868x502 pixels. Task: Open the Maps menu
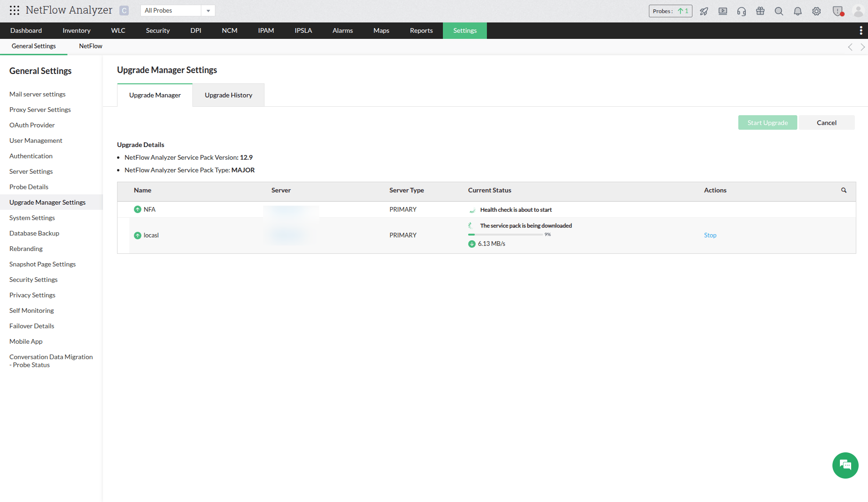tap(382, 30)
